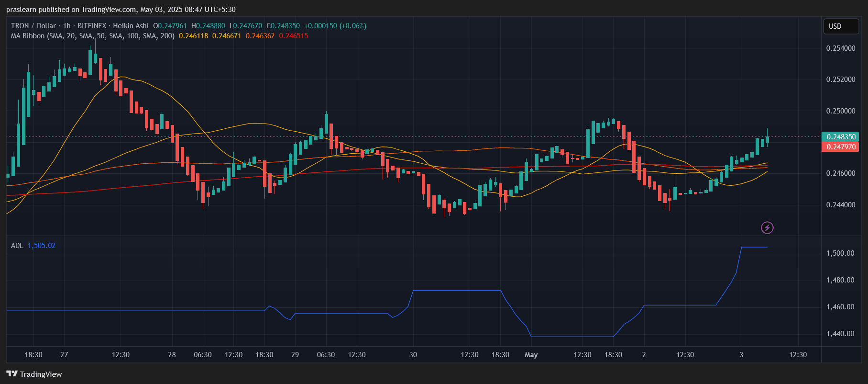Click the red 0.247970 price label
Image resolution: width=868 pixels, height=384 pixels.
click(840, 147)
